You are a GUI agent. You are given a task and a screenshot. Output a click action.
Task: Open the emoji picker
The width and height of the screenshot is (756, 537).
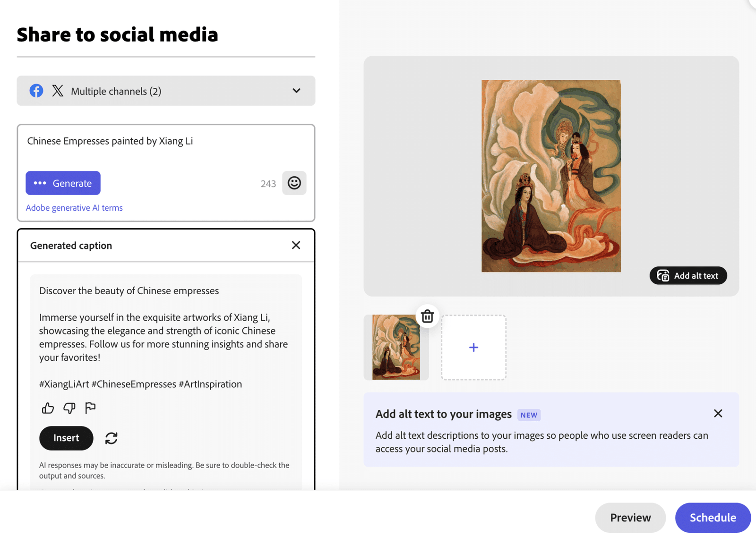pos(294,183)
